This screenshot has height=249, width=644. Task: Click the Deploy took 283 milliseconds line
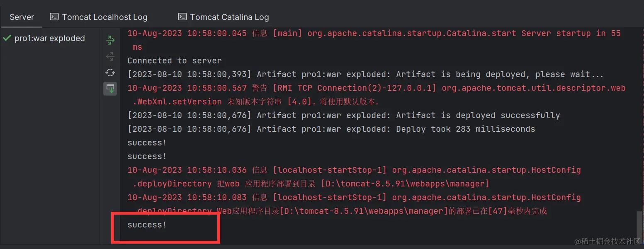(331, 129)
